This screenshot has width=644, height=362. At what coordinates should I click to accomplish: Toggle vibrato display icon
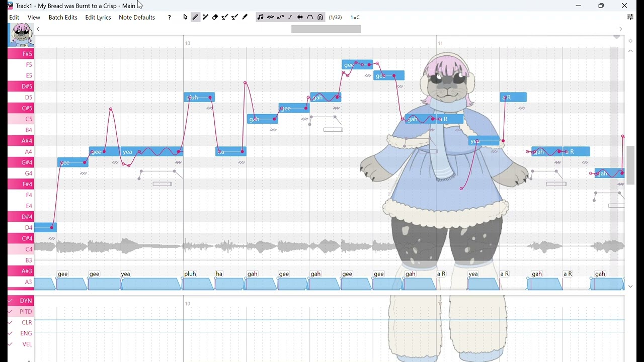270,18
